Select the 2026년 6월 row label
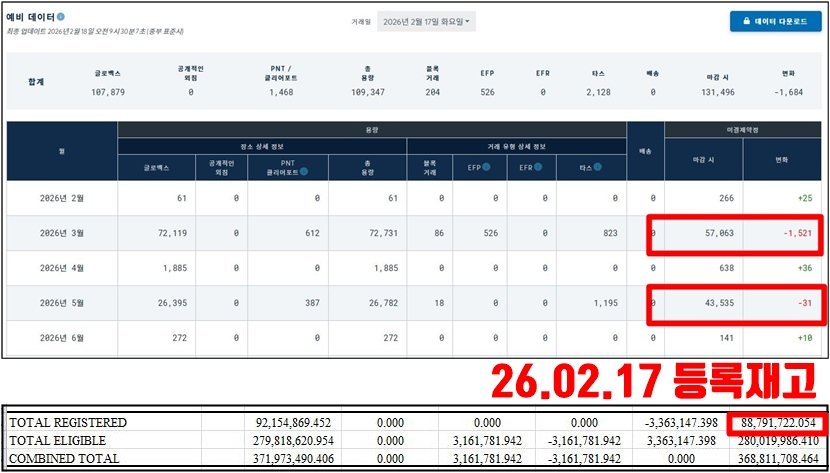Image resolution: width=830 pixels, height=473 pixels. (x=62, y=338)
